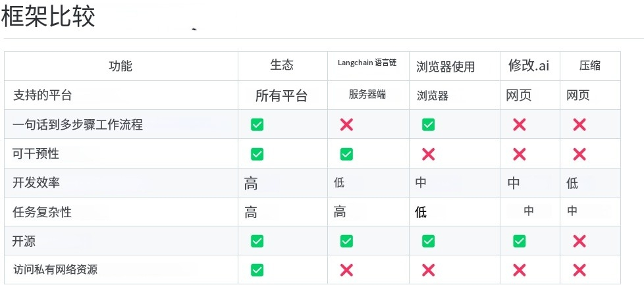Click the red cross for Langchain in 一句话到多步骤工作流程 row
The image size is (644, 287).
pyautogui.click(x=346, y=124)
